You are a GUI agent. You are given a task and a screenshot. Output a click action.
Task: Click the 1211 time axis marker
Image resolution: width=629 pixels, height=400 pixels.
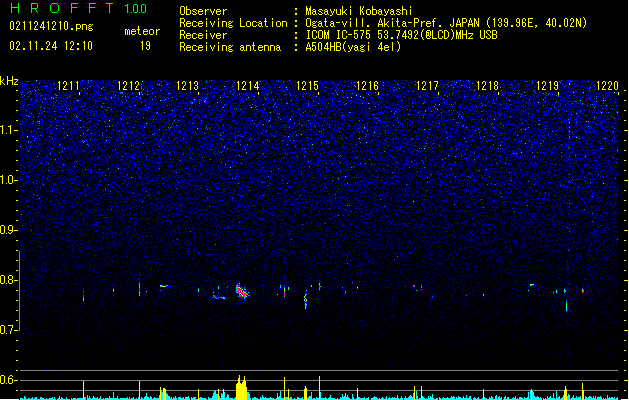point(68,86)
